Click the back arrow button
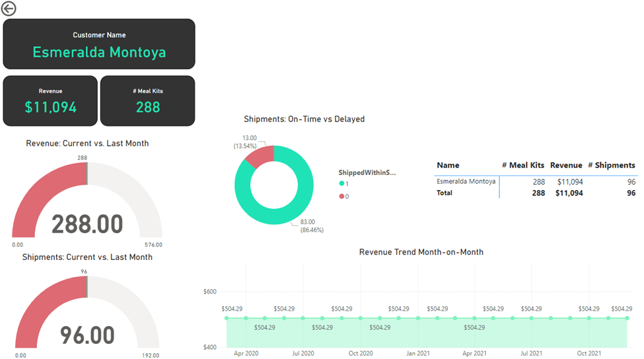644x359 pixels. coord(9,9)
